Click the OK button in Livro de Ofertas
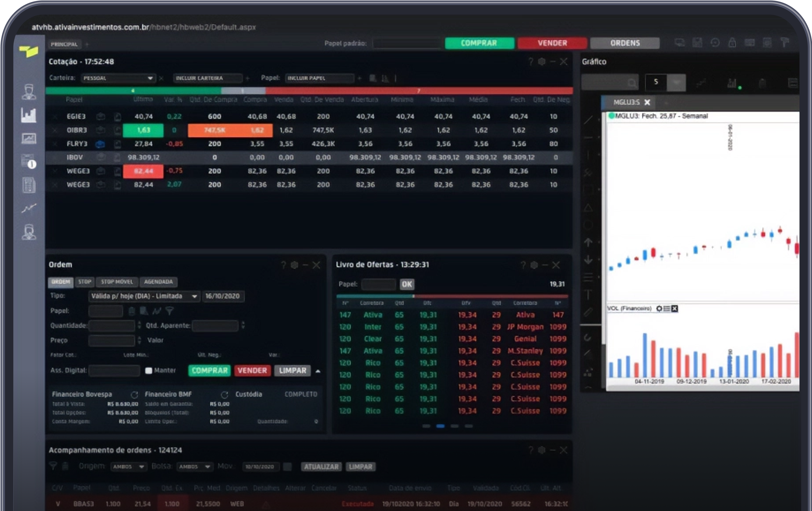The height and width of the screenshot is (511, 812). [x=407, y=285]
